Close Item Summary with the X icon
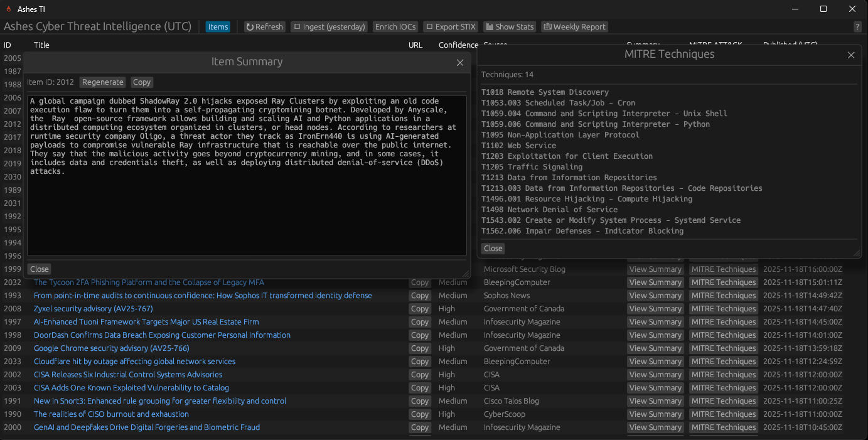The image size is (868, 440). tap(460, 63)
